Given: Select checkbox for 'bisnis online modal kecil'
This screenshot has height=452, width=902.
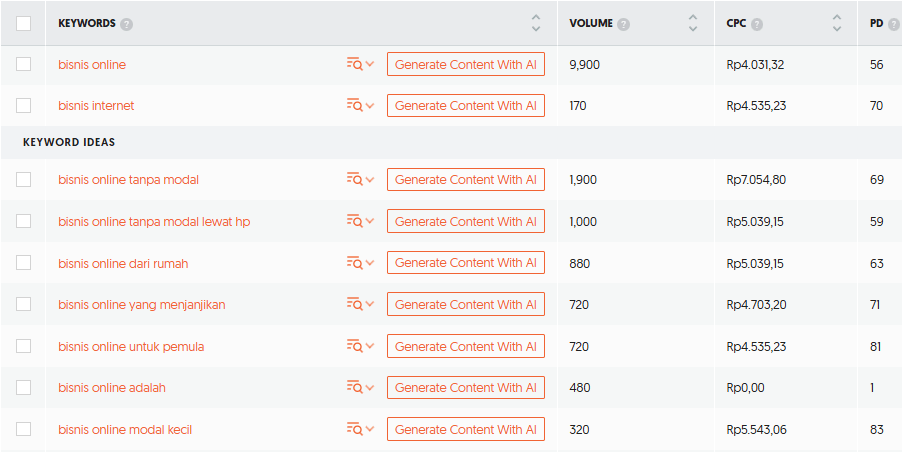Looking at the screenshot, I should coord(24,429).
